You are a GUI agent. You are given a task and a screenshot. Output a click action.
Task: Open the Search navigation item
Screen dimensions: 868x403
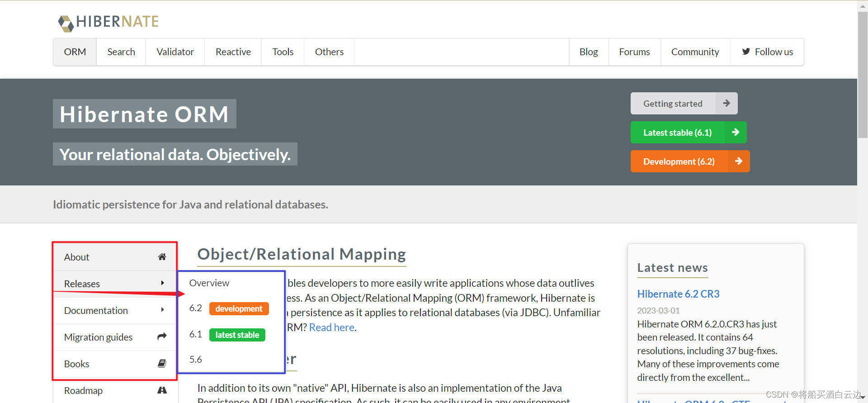click(121, 52)
